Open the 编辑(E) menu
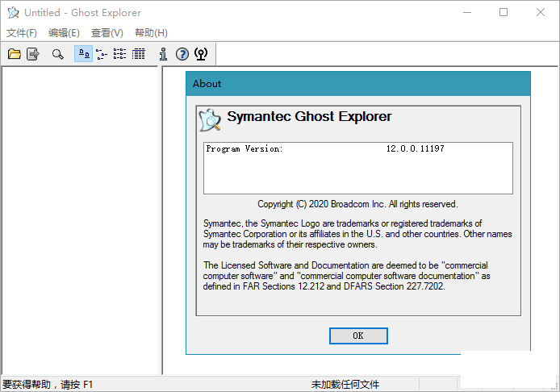560x392 pixels. (x=64, y=33)
